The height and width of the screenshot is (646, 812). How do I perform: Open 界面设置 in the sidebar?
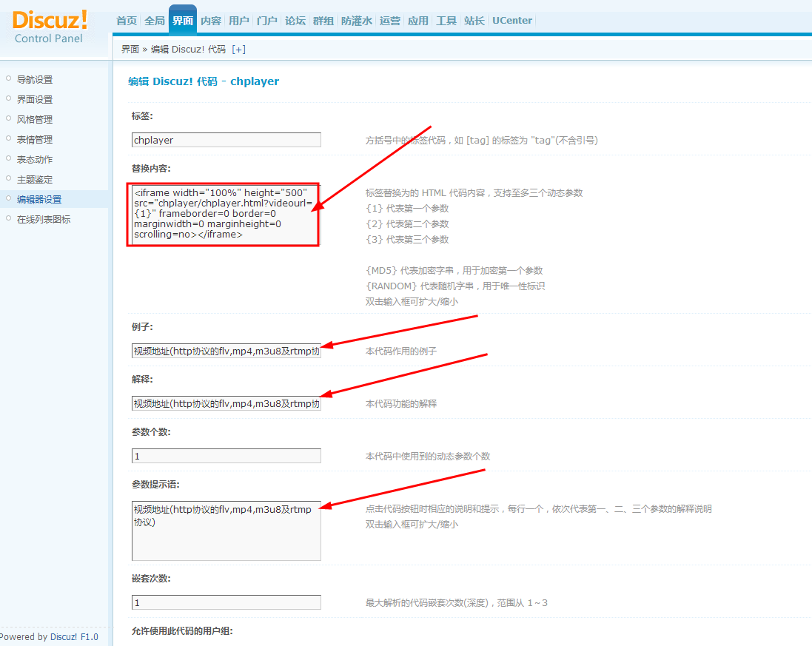pos(35,99)
